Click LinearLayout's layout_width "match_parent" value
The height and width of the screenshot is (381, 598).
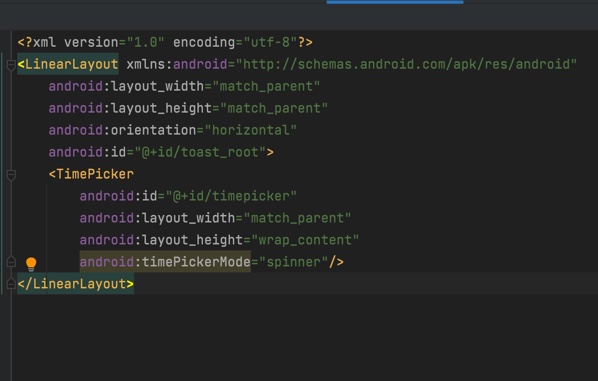266,86
